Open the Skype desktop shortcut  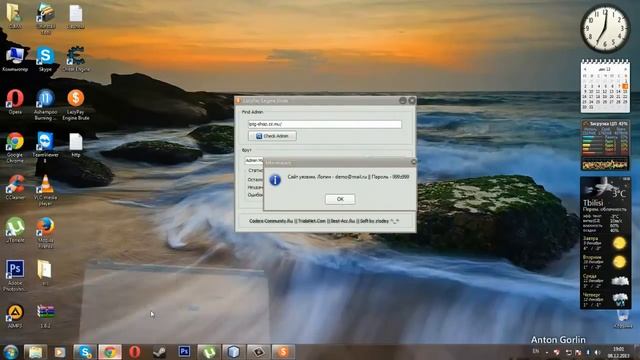click(45, 59)
